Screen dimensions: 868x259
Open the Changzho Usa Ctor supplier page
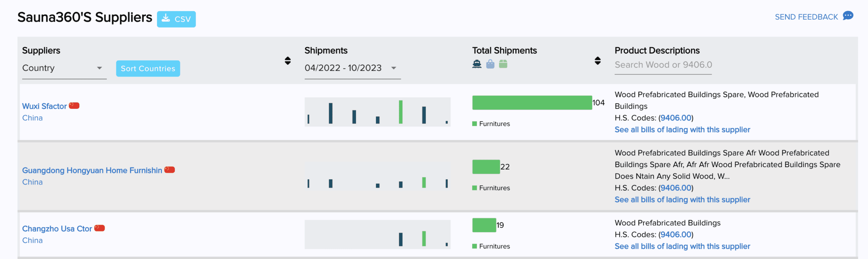[x=57, y=229]
